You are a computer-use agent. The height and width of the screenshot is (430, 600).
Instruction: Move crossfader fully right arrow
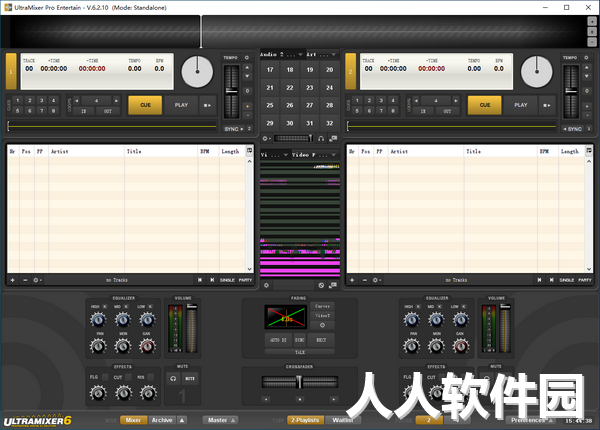(x=334, y=399)
